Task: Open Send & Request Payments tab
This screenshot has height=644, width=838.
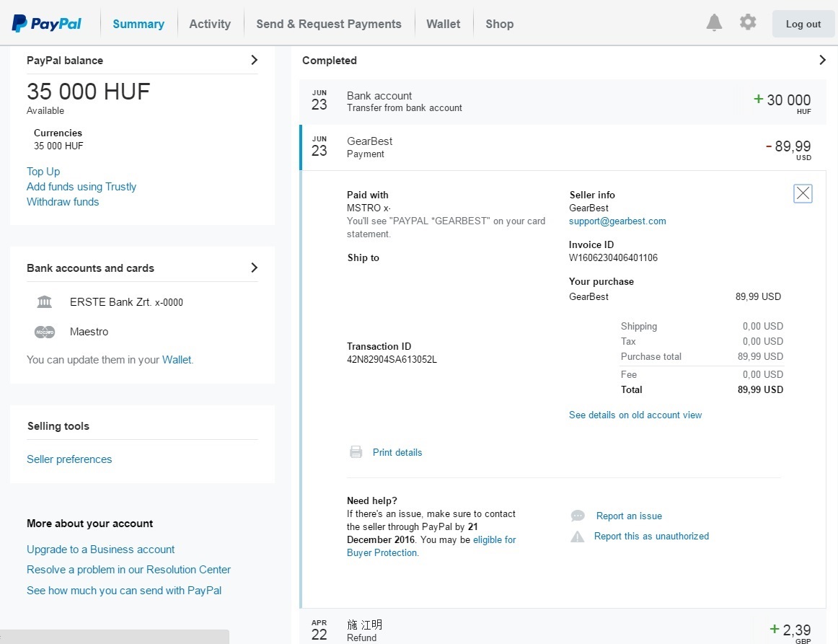Action: (329, 24)
